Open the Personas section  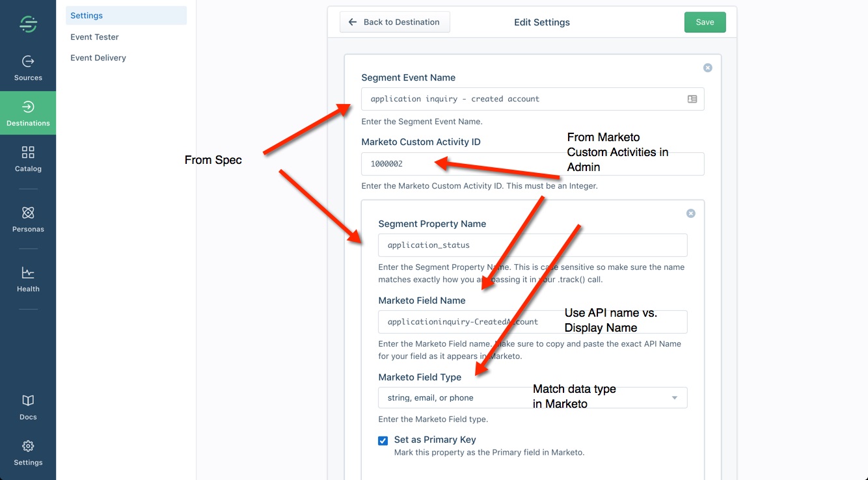tap(28, 219)
